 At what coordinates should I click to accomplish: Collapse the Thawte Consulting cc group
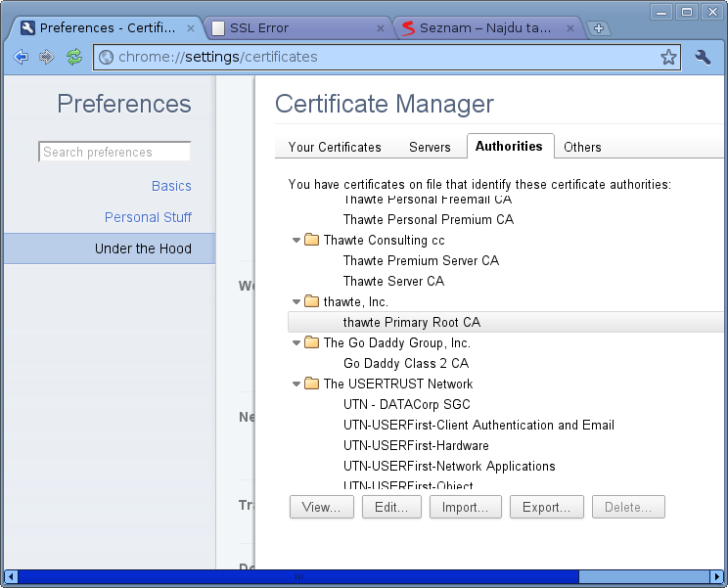tap(296, 241)
